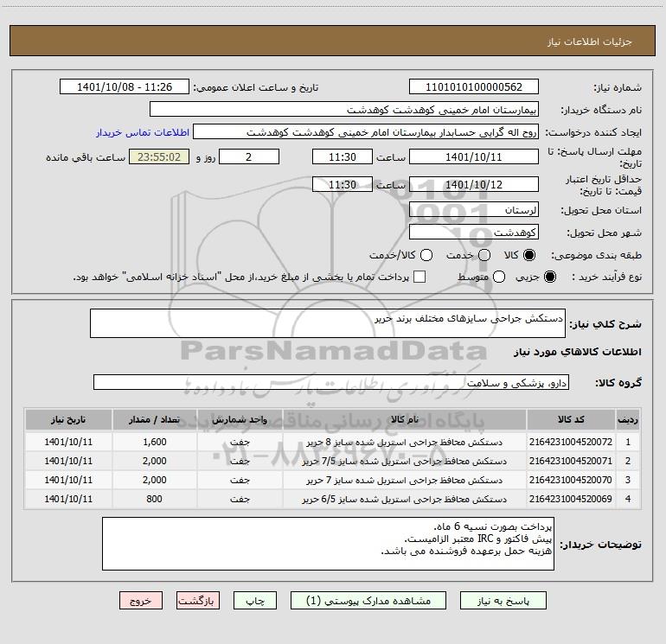Click the request creator field

point(366,132)
